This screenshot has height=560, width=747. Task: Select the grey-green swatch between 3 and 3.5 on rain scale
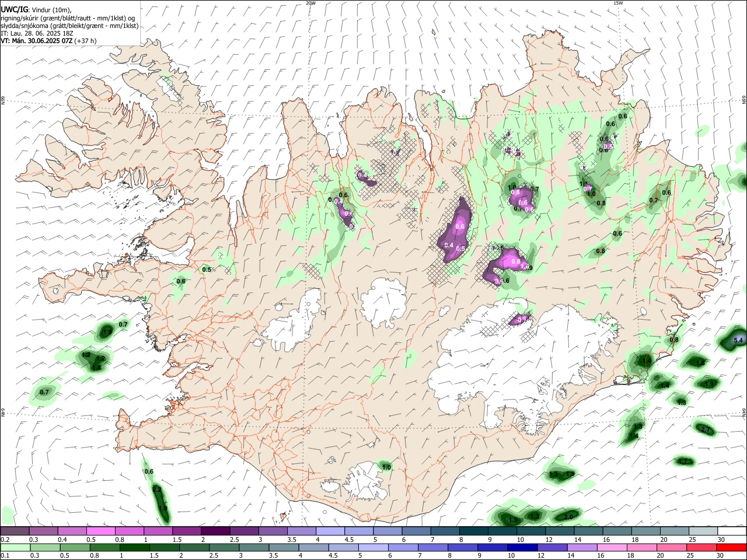pos(254,547)
